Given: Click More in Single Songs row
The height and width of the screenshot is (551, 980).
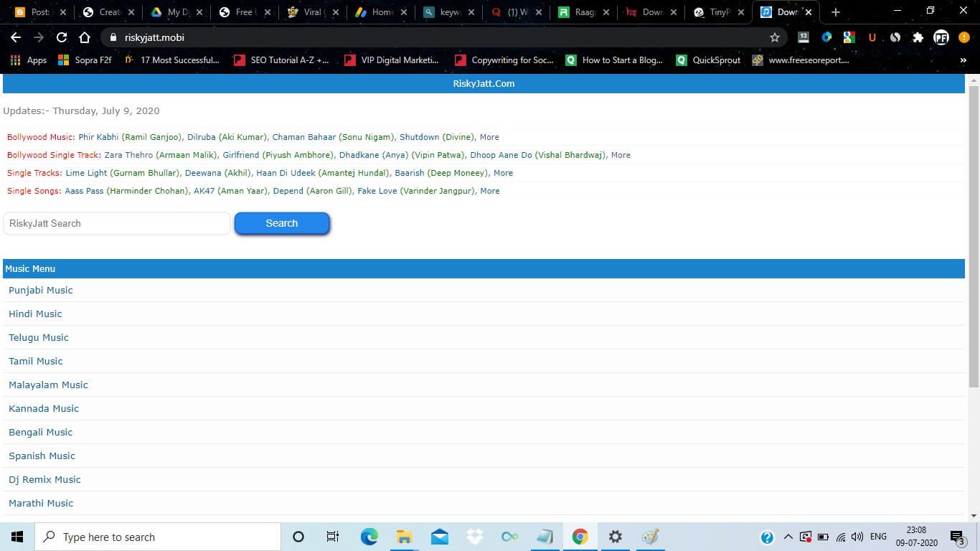Looking at the screenshot, I should pyautogui.click(x=490, y=191).
